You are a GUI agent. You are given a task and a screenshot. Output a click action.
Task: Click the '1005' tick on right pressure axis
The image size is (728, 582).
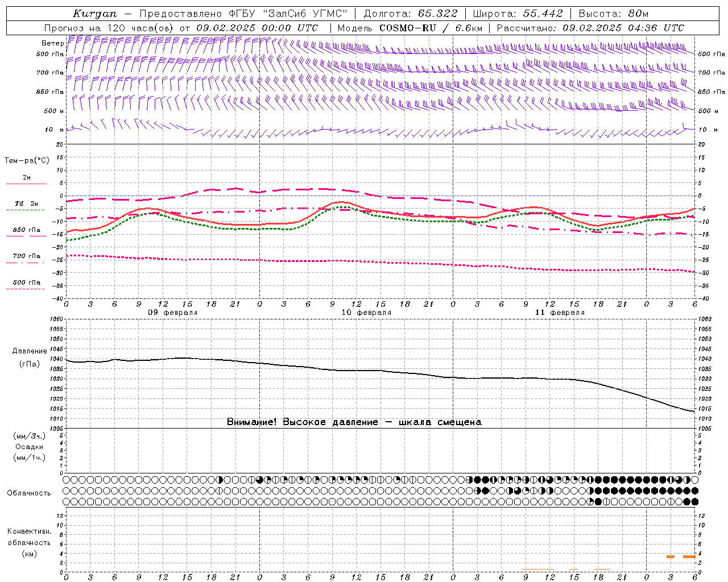coord(704,428)
